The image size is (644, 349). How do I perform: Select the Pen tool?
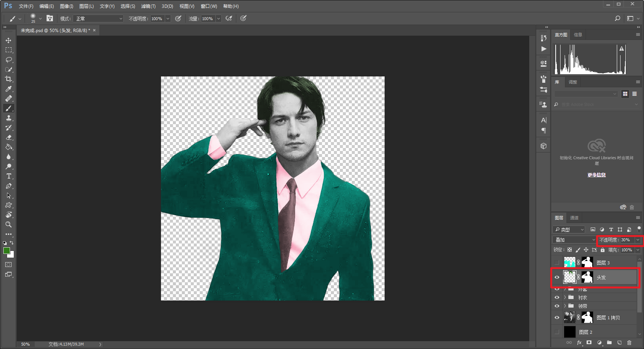tap(9, 186)
